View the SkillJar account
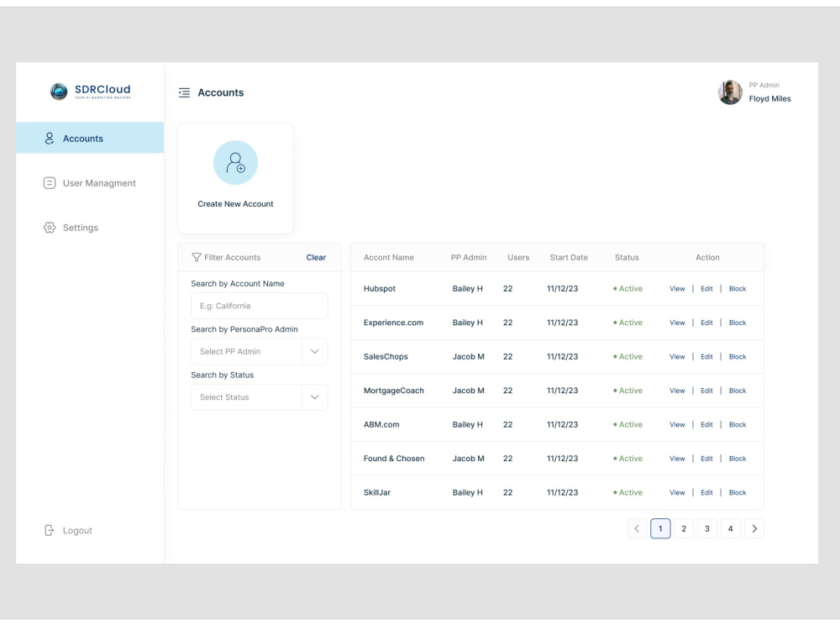The height and width of the screenshot is (630, 840). point(677,493)
